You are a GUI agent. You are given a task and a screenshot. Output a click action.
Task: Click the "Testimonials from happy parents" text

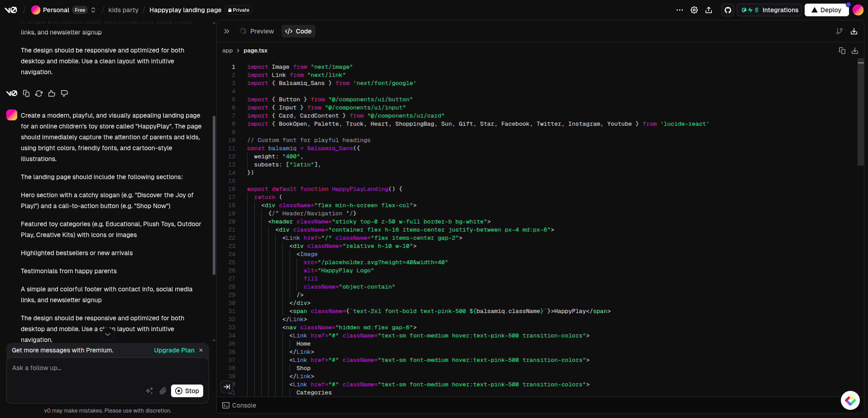click(x=69, y=271)
